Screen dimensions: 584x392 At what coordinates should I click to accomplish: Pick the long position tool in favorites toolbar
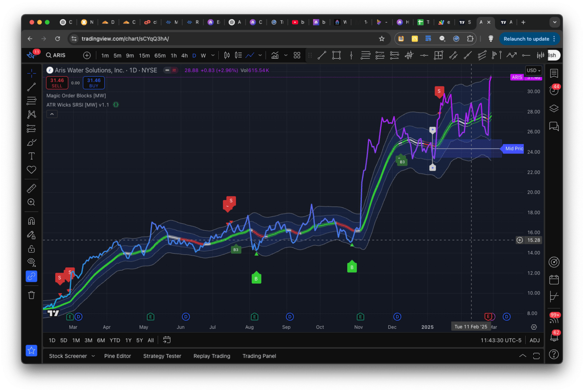[380, 56]
